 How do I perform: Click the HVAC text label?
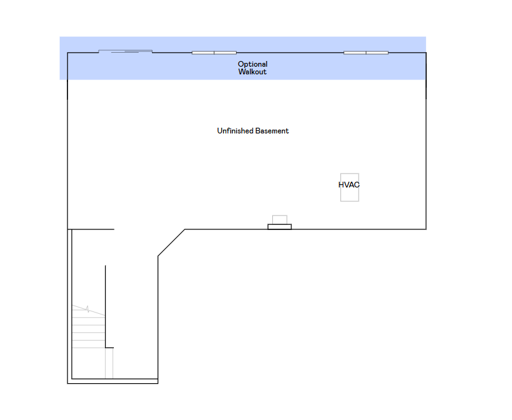coord(349,185)
